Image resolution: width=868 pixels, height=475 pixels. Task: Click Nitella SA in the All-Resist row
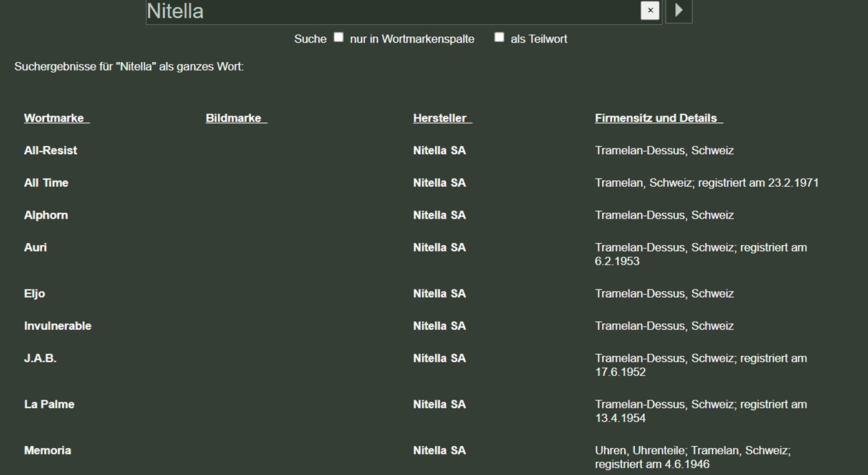click(440, 150)
